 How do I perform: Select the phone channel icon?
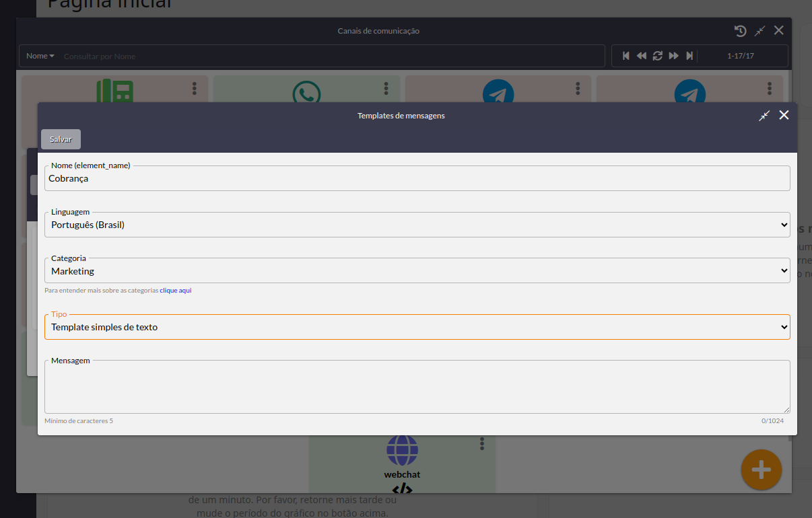[x=115, y=91]
